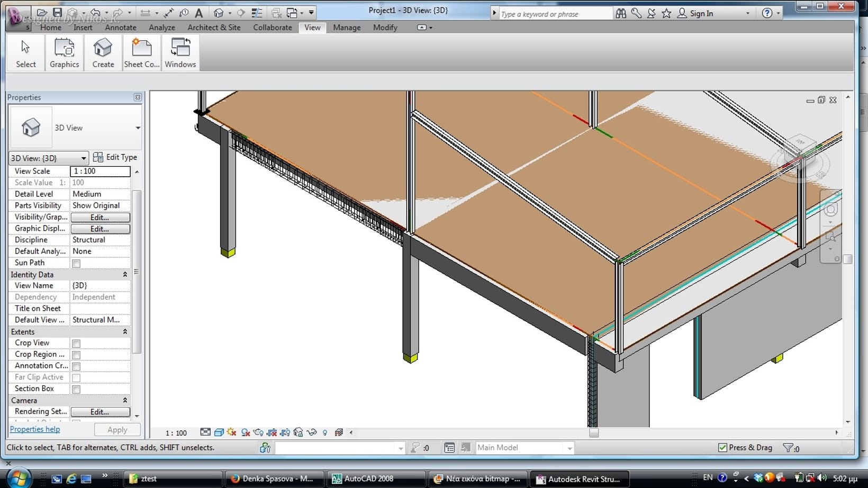Enable the Sun Path checkbox
The height and width of the screenshot is (488, 868).
(x=76, y=263)
